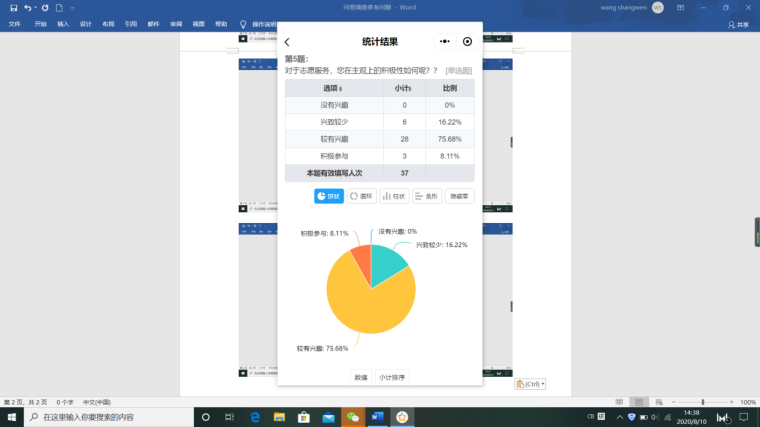Open the 插入 ribbon tab
Screen dimensions: 760x427
[x=63, y=23]
